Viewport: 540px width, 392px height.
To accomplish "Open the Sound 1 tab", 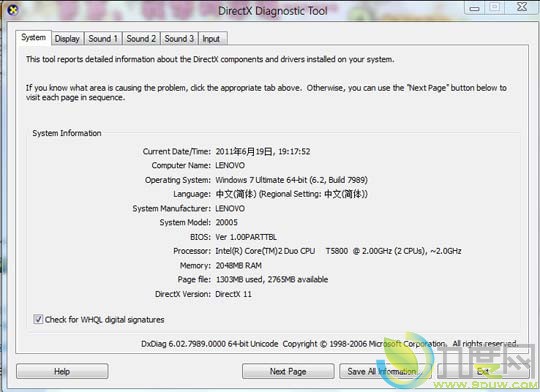I will 103,39.
